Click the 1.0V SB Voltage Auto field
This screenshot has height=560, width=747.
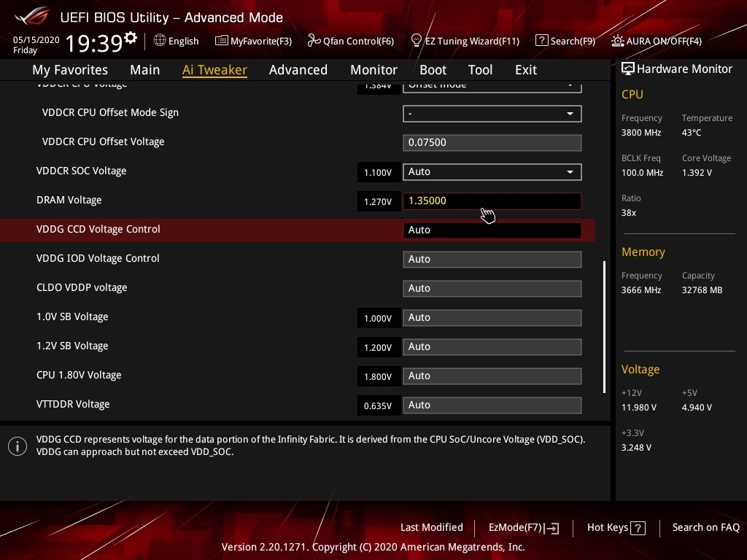[x=492, y=318]
